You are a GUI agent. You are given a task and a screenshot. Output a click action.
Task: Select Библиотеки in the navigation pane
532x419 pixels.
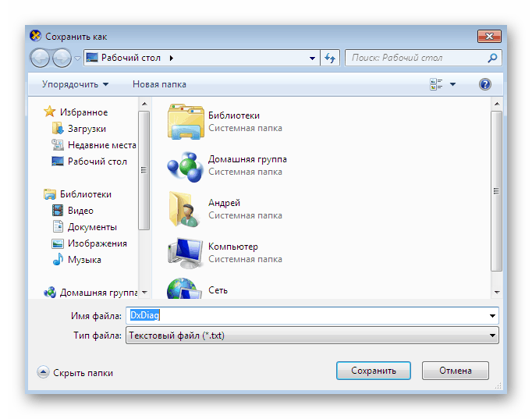click(86, 194)
